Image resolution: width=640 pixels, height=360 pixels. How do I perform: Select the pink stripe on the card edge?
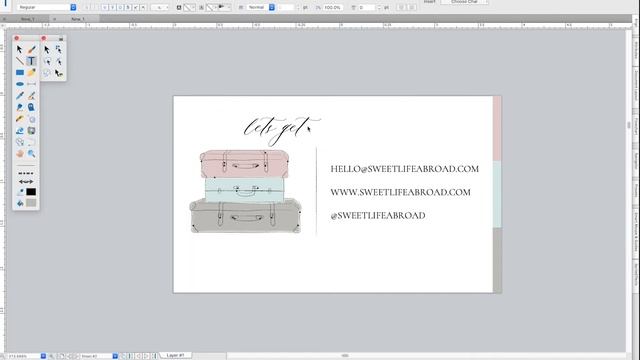click(x=497, y=129)
